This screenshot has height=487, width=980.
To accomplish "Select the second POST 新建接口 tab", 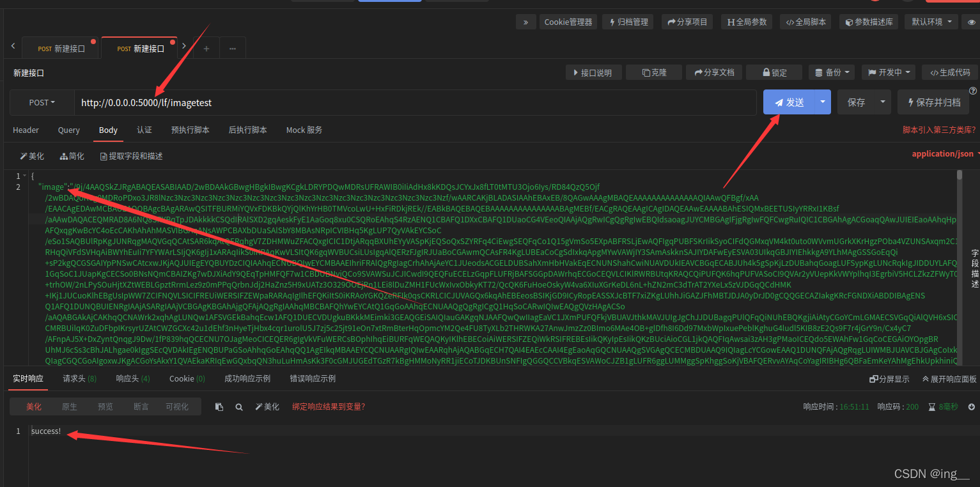I will point(141,49).
